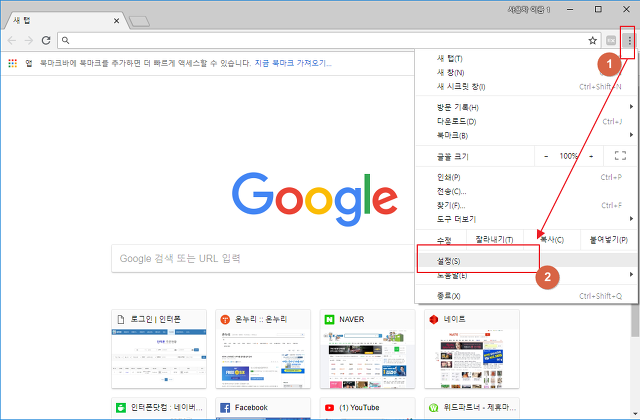Screen dimensions: 640x420
Task: Open the 로그인 | 인터폰 thumbnail
Action: [x=159, y=349]
